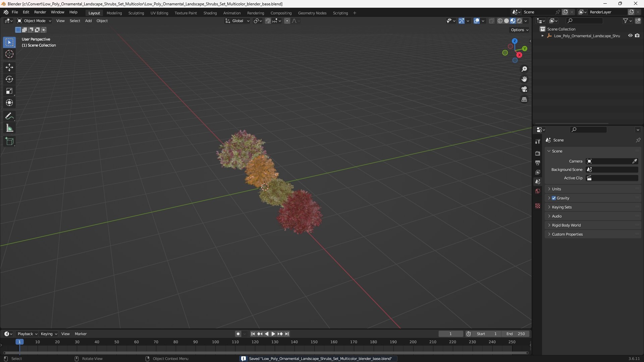The height and width of the screenshot is (362, 644).
Task: Click the outliner search field
Action: point(584,21)
